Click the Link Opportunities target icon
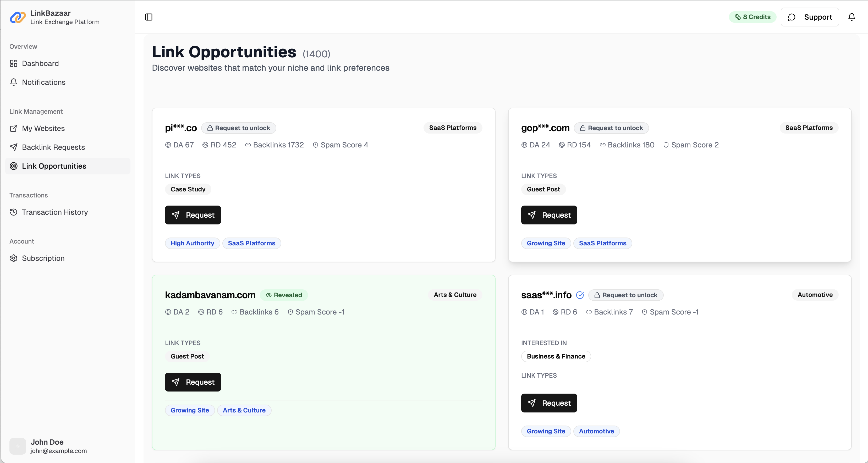This screenshot has height=463, width=868. click(14, 166)
